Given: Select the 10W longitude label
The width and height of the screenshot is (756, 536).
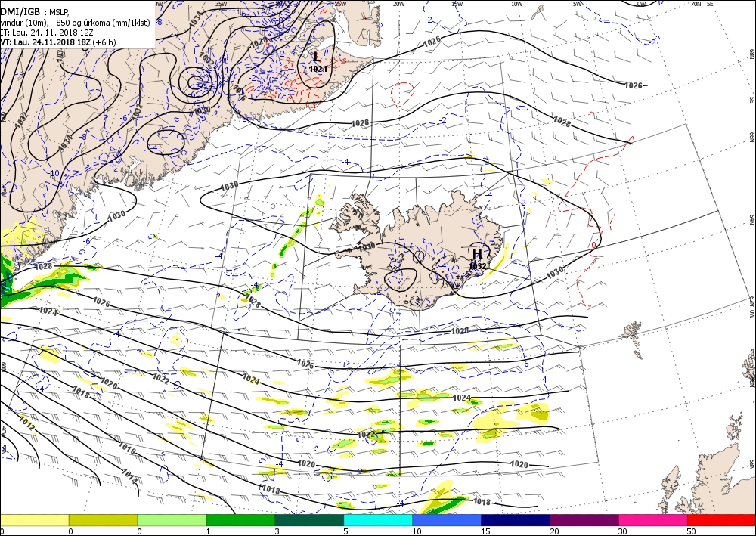Looking at the screenshot, I should [x=516, y=4].
